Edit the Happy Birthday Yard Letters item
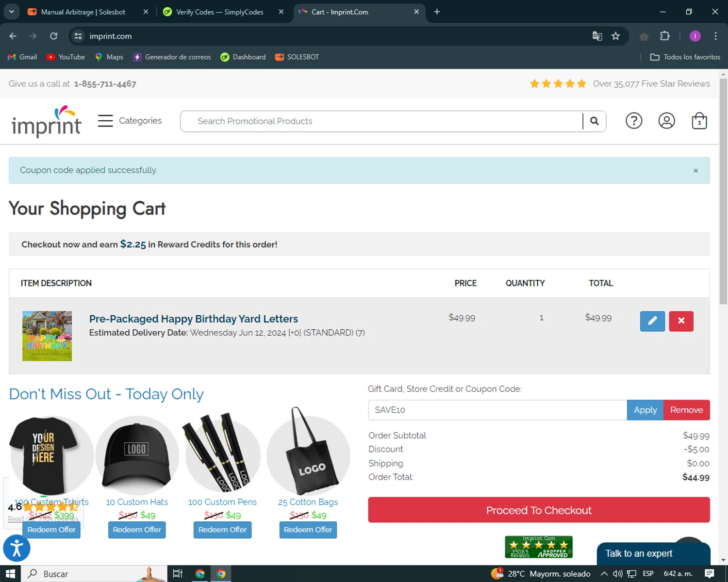728x582 pixels. pos(652,321)
